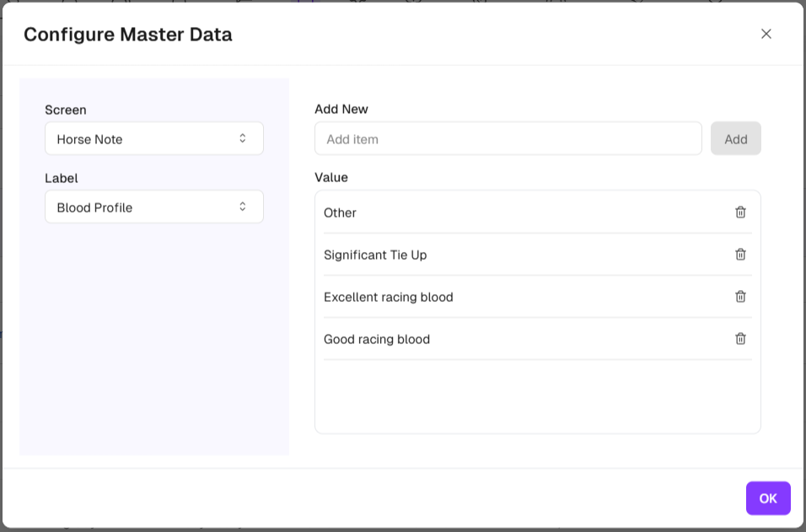
Task: Click the 'Screen' field label
Action: pyautogui.click(x=66, y=110)
